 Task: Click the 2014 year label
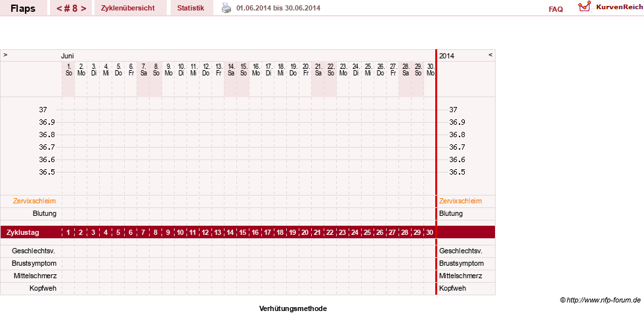[446, 56]
